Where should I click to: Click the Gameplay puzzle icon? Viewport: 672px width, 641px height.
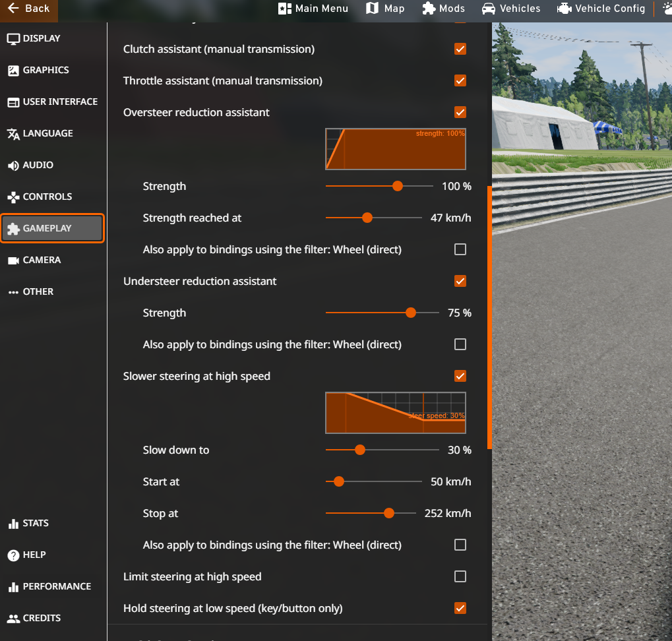coord(13,229)
